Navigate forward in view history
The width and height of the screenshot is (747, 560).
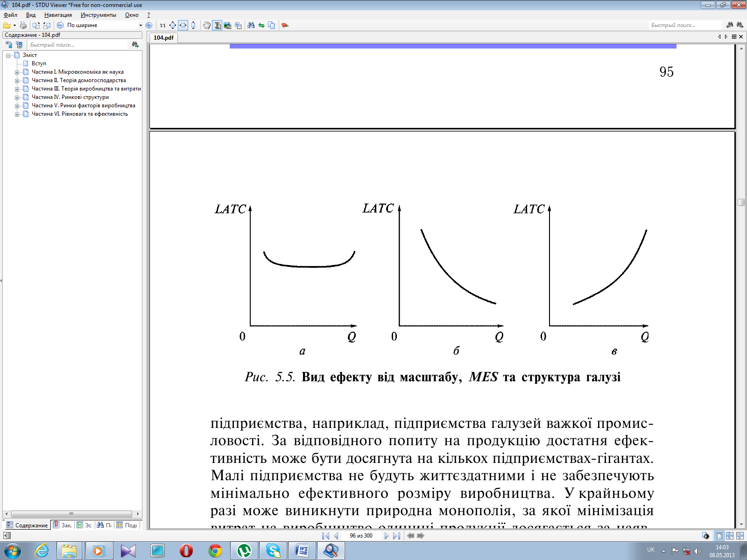tap(421, 536)
